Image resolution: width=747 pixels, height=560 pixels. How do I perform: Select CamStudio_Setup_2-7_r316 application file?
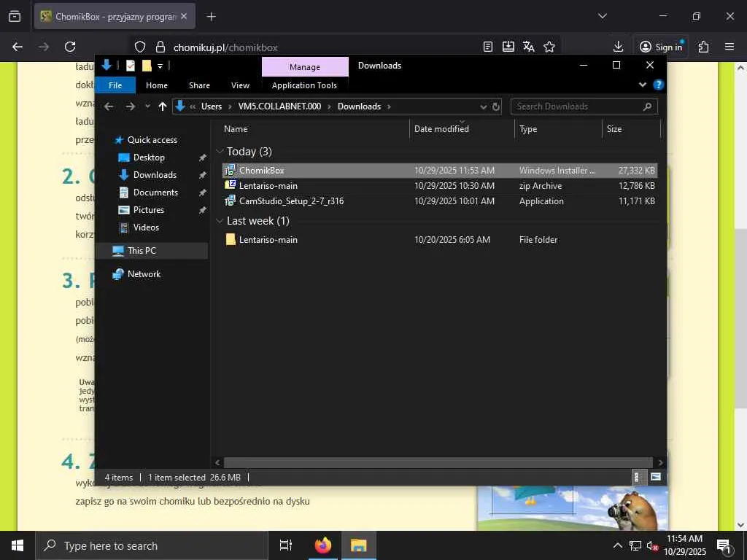(x=440, y=201)
